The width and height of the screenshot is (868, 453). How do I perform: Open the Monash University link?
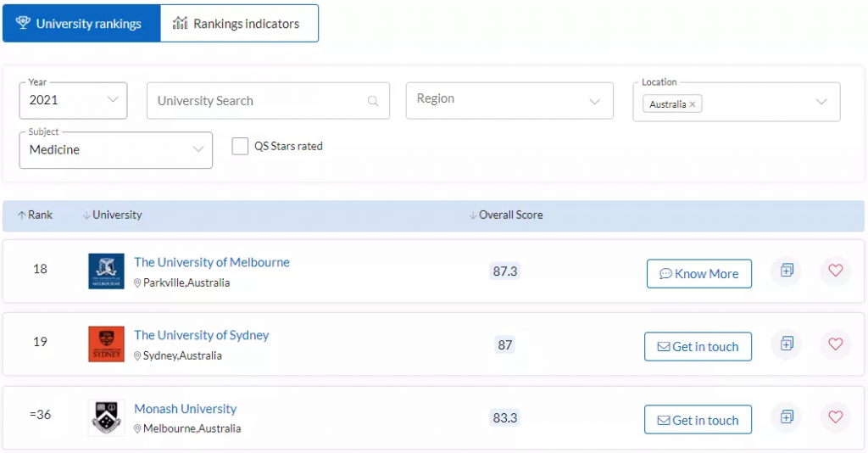(186, 409)
